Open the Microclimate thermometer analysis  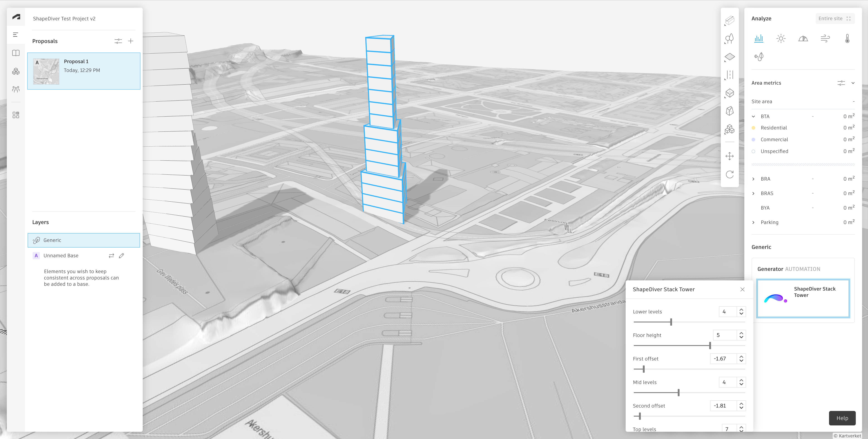pyautogui.click(x=847, y=38)
